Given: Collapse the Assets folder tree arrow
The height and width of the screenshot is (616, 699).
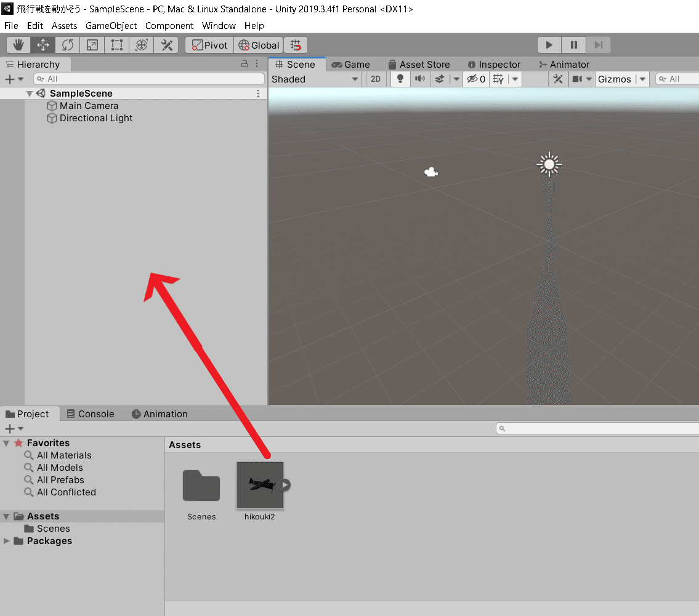Looking at the screenshot, I should pos(6,517).
